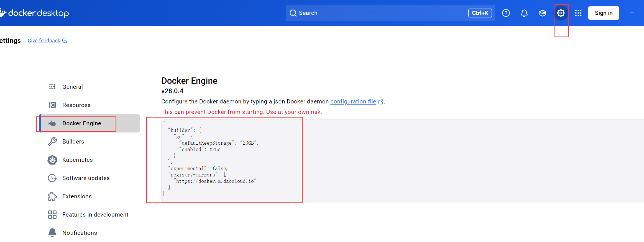Click the registry mirror URL in JSON editor
The image size is (644, 242).
click(215, 181)
